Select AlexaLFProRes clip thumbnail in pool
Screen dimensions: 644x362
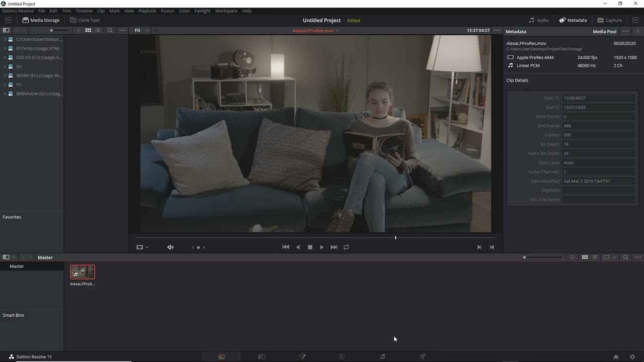[83, 272]
